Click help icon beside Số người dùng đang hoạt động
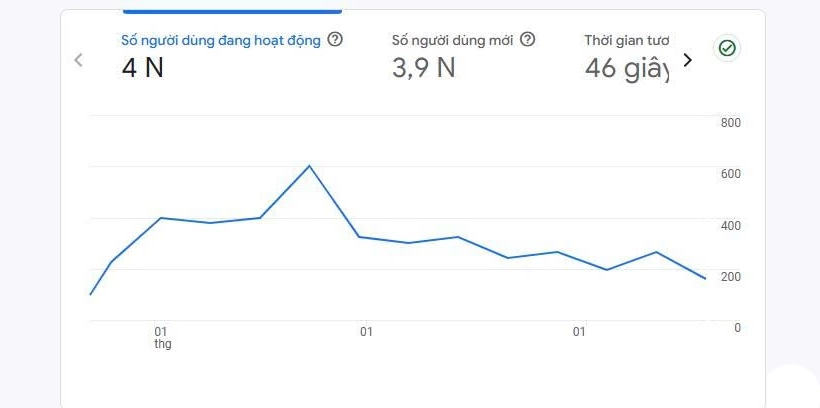Image resolution: width=820 pixels, height=408 pixels. [335, 40]
